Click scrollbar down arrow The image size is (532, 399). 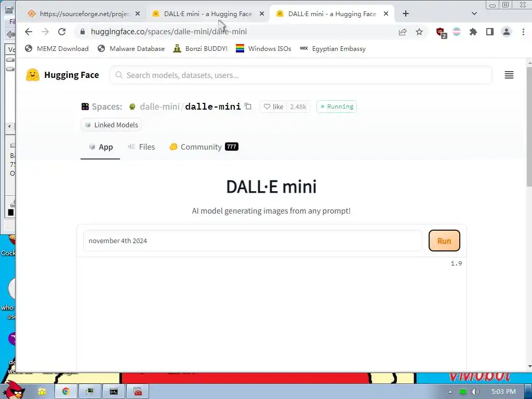coord(529,366)
